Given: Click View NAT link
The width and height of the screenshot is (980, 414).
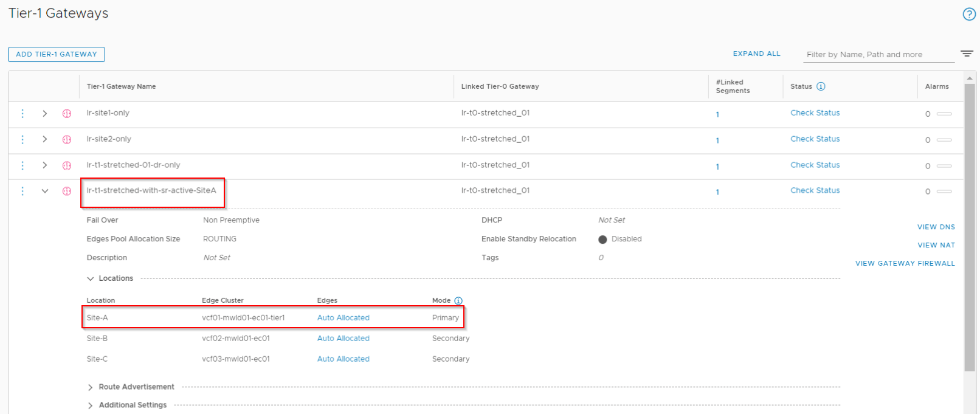Looking at the screenshot, I should [x=936, y=245].
